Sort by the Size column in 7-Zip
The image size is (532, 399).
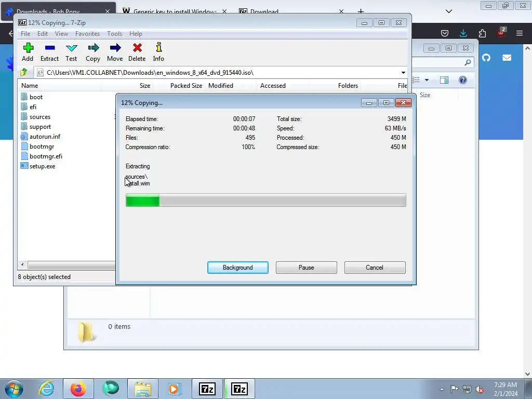[127, 86]
